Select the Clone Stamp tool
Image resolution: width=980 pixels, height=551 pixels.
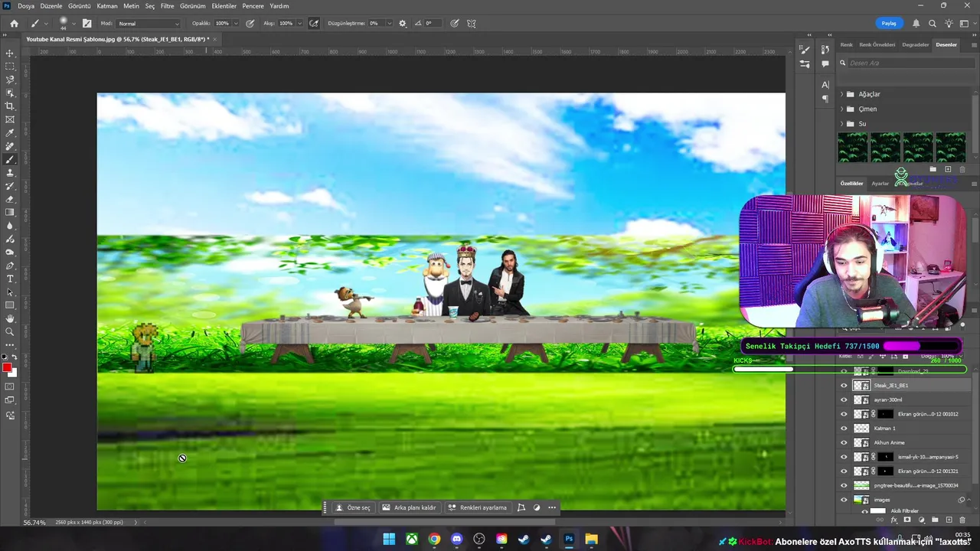[x=10, y=173]
